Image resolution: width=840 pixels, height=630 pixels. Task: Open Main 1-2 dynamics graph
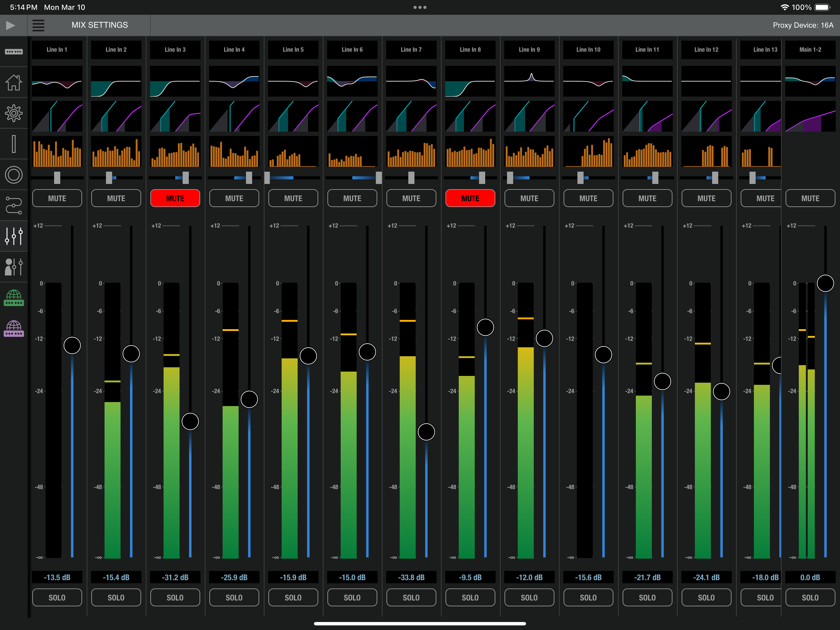[810, 116]
